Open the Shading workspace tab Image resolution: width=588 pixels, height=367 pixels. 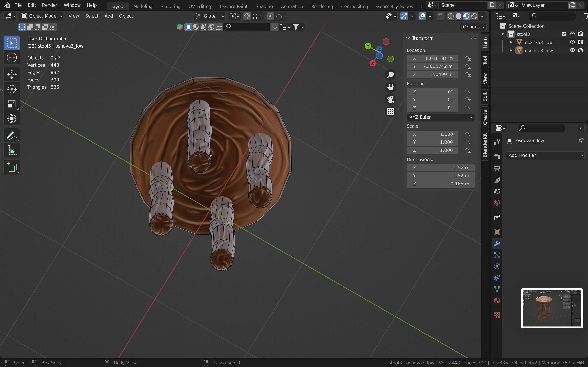pyautogui.click(x=264, y=6)
